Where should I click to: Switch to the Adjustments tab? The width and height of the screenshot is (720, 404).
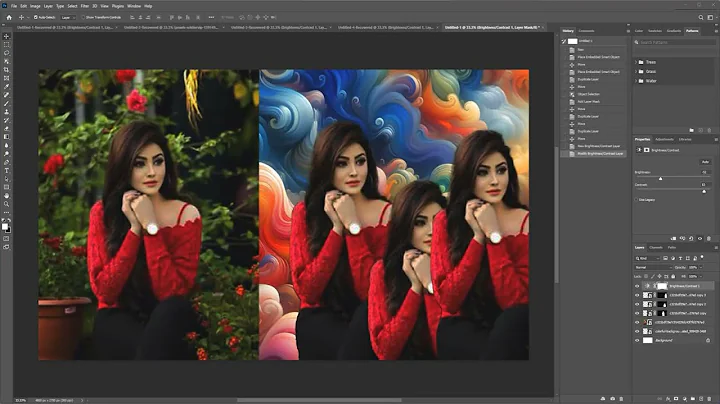[x=664, y=139]
